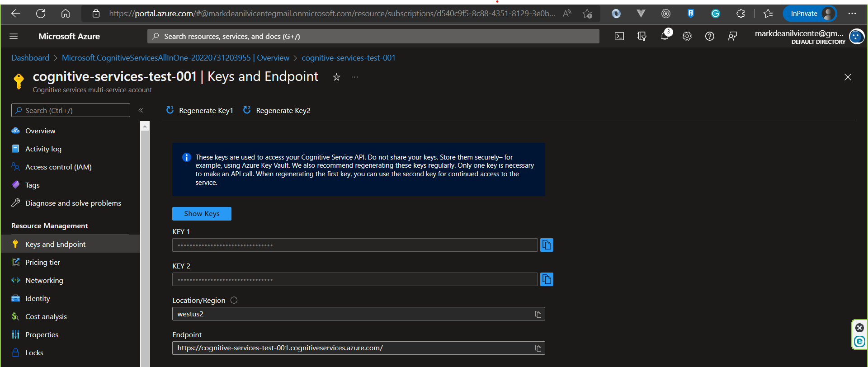The width and height of the screenshot is (868, 367).
Task: Click left menu scrollbar up arrow
Action: tap(145, 126)
